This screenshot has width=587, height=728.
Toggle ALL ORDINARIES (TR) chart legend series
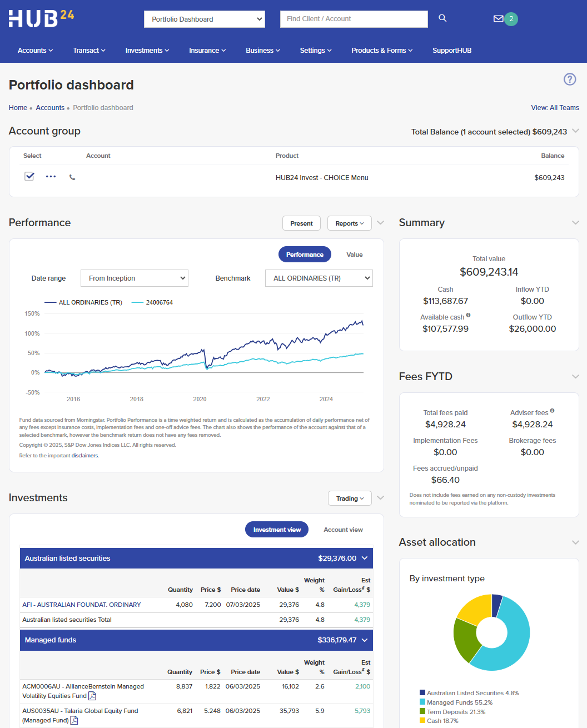pyautogui.click(x=83, y=302)
